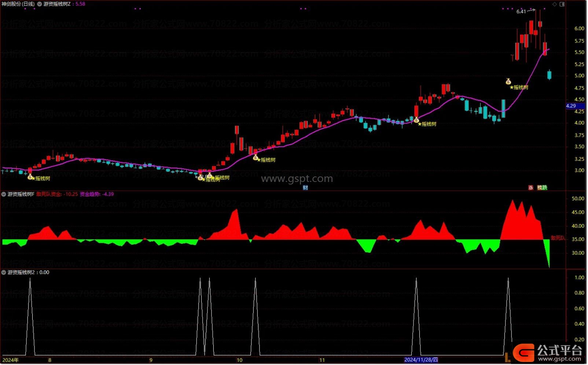
Task: Click the 游资摇钱树Z indicator name
Action: click(57, 4)
